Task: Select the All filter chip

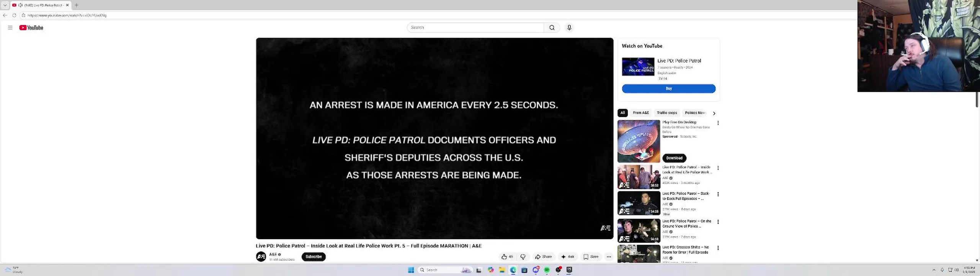Action: (622, 113)
